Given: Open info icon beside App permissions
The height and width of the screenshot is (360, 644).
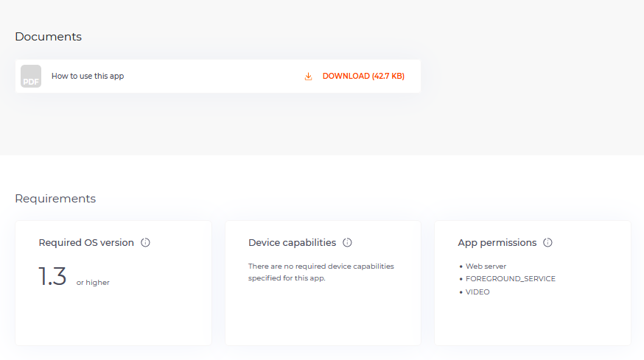Looking at the screenshot, I should (x=547, y=243).
